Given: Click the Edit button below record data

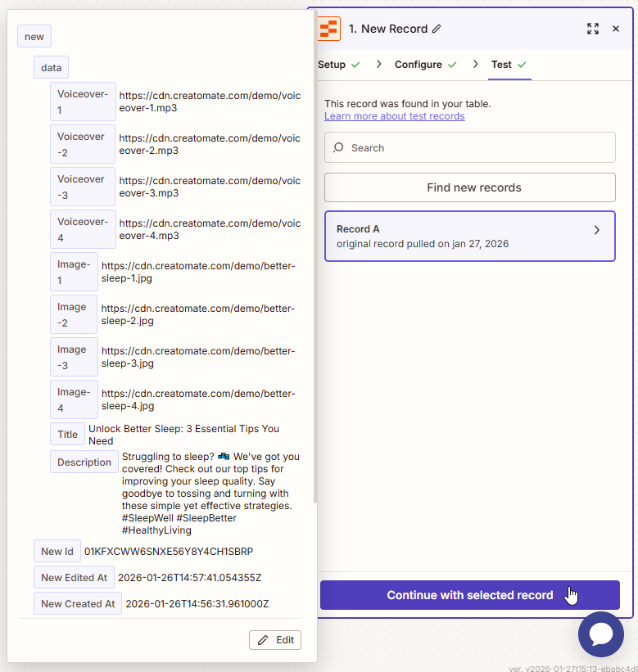Looking at the screenshot, I should click(x=275, y=640).
